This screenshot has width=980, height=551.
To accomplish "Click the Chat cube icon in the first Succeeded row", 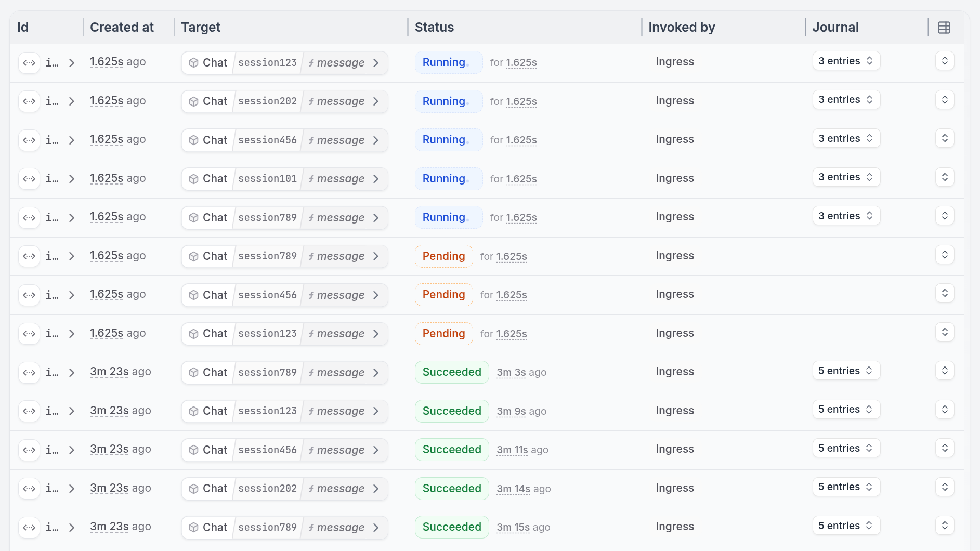I will (x=194, y=372).
